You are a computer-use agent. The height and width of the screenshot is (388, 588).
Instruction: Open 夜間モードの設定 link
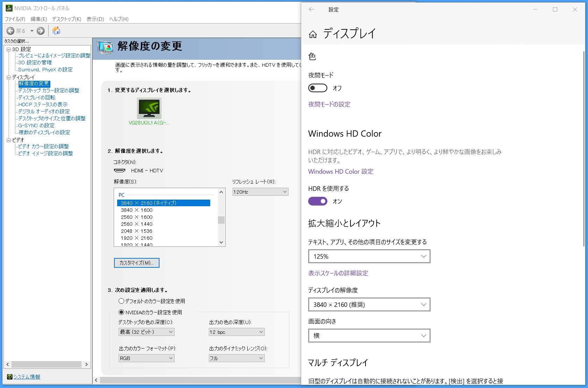pos(329,104)
